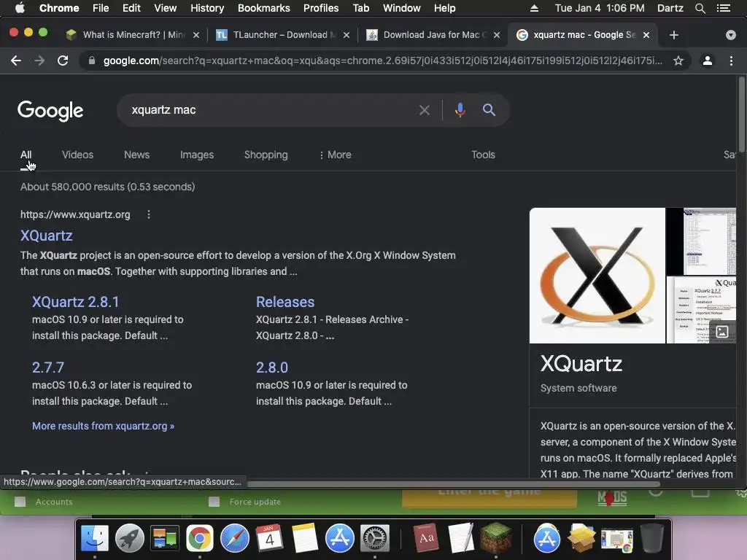The width and height of the screenshot is (747, 560).
Task: Open a new tab with plus button
Action: pos(673,35)
